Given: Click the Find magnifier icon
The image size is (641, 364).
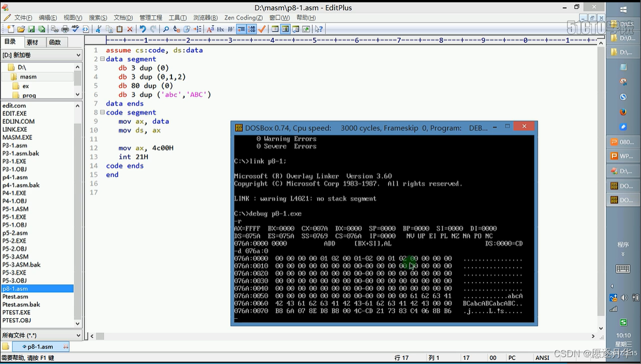Looking at the screenshot, I should click(166, 29).
